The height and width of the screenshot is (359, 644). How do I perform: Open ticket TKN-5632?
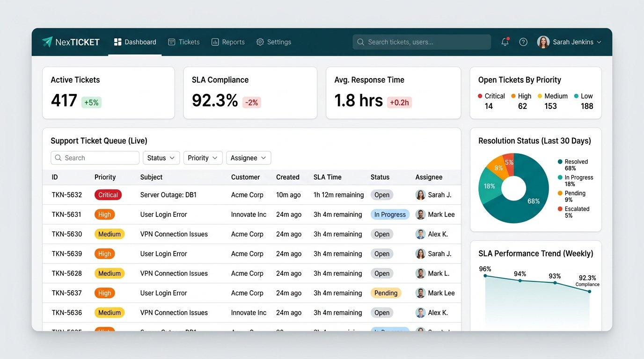pyautogui.click(x=67, y=195)
